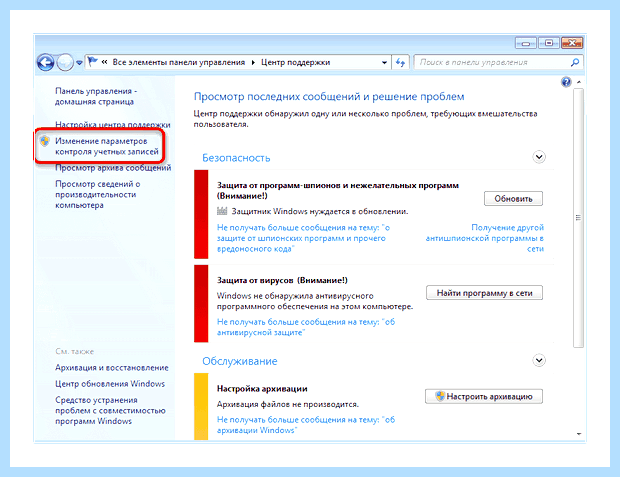Open Help via blue question mark icon
This screenshot has height=477, width=620.
566,82
